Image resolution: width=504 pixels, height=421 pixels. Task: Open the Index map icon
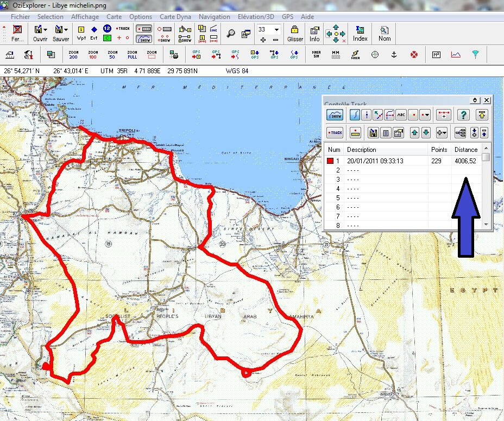(x=360, y=33)
